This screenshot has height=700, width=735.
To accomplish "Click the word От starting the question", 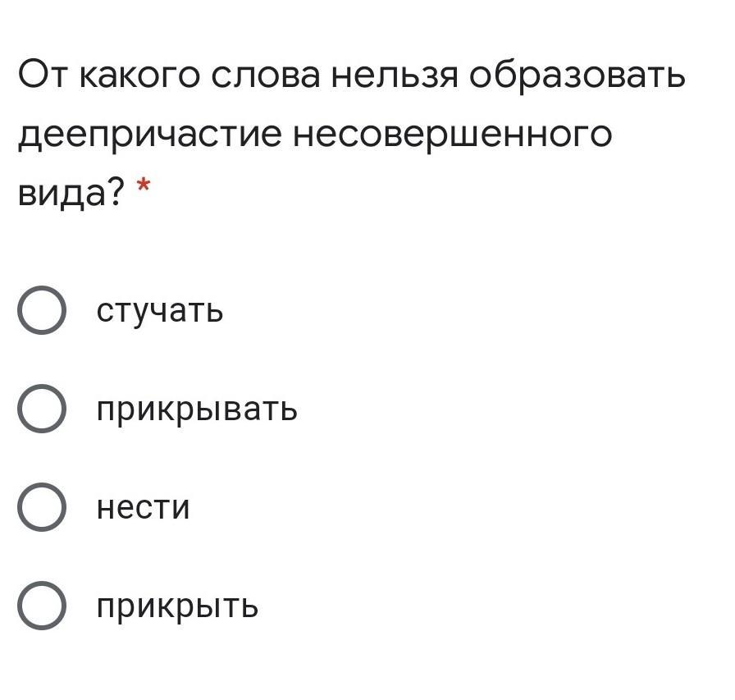I will [43, 75].
